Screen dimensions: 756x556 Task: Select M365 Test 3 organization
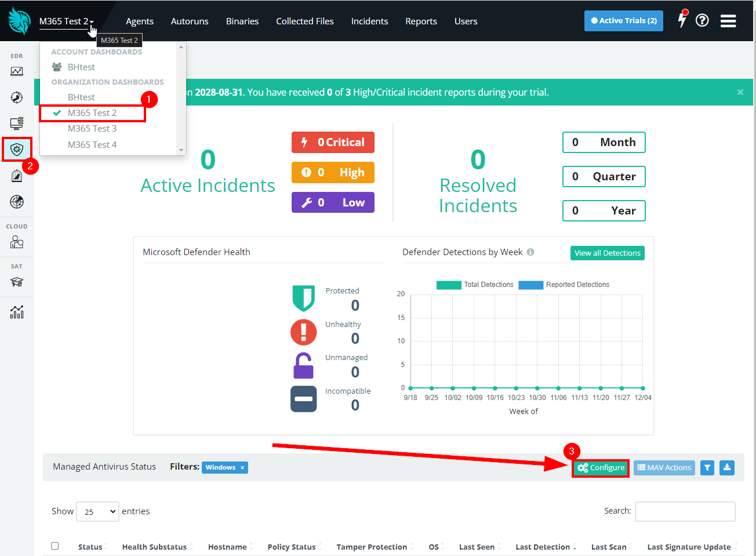point(92,129)
